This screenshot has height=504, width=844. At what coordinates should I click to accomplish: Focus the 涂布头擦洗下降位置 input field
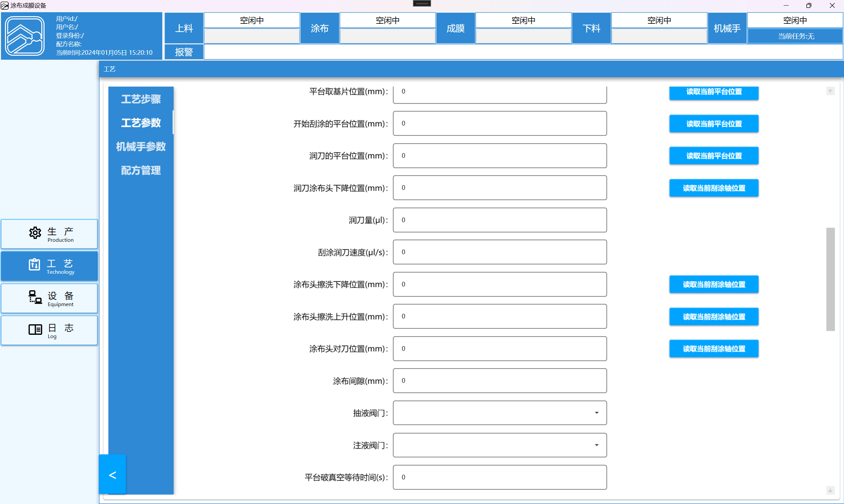coord(500,284)
